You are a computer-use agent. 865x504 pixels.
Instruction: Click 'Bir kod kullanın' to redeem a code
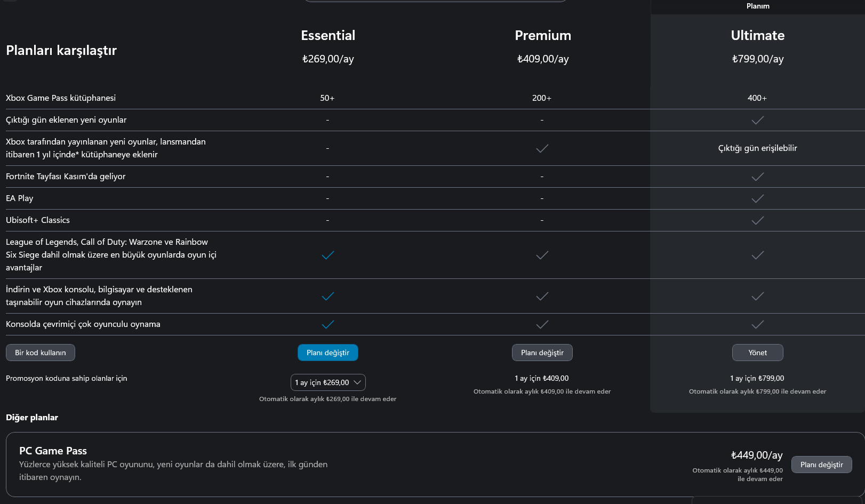tap(41, 353)
